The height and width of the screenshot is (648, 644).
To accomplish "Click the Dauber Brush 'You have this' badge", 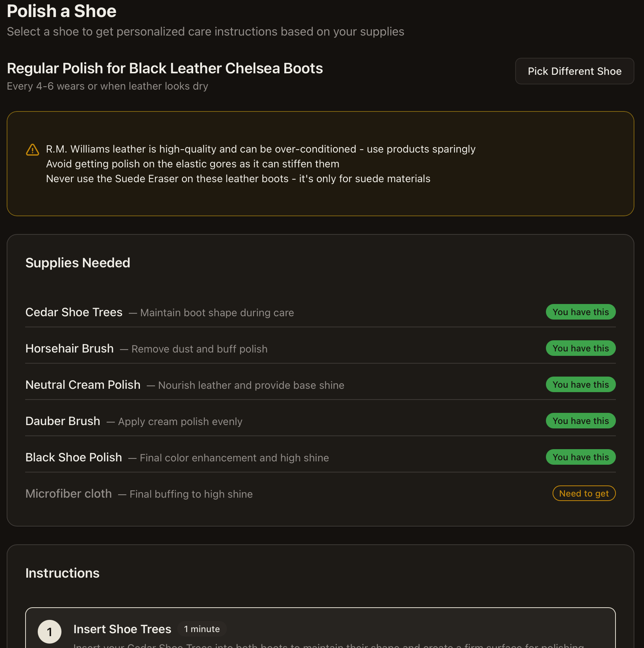I will 580,421.
